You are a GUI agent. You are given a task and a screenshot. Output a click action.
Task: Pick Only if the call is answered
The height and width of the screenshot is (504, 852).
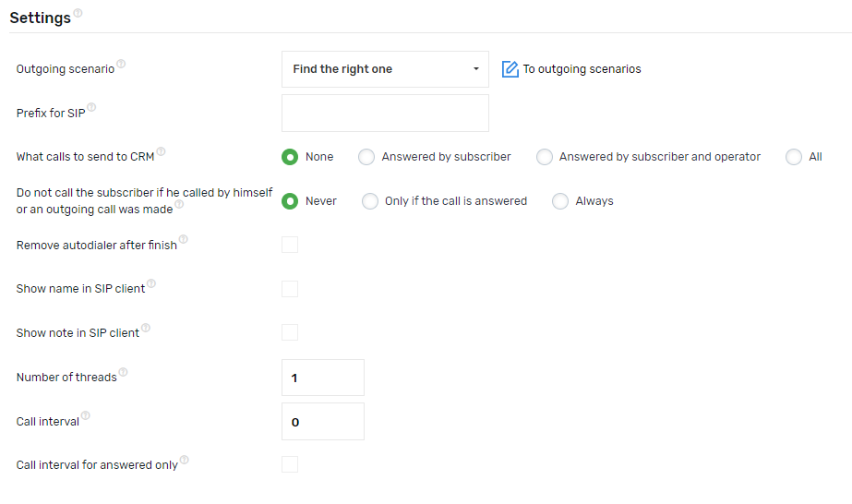click(x=370, y=201)
